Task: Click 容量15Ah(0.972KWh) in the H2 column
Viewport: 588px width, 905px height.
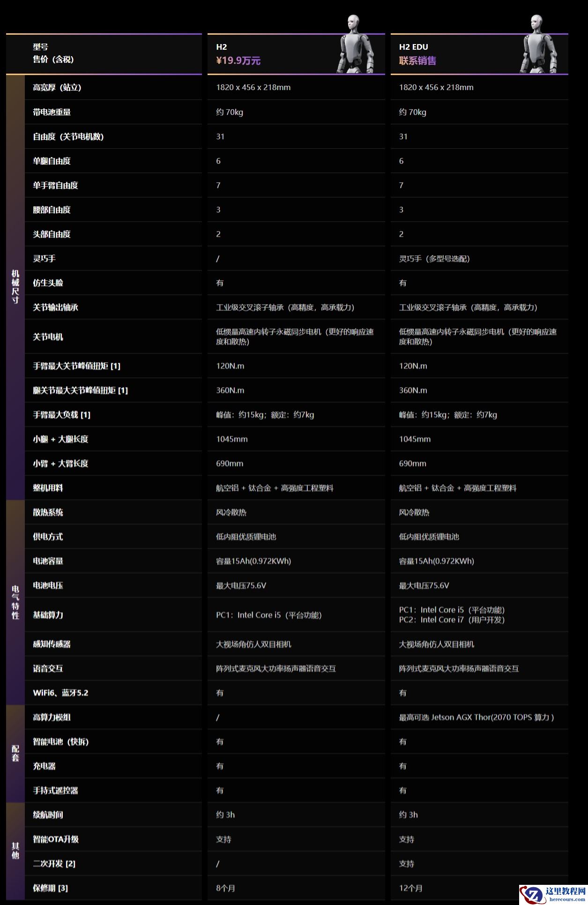Action: pyautogui.click(x=253, y=561)
